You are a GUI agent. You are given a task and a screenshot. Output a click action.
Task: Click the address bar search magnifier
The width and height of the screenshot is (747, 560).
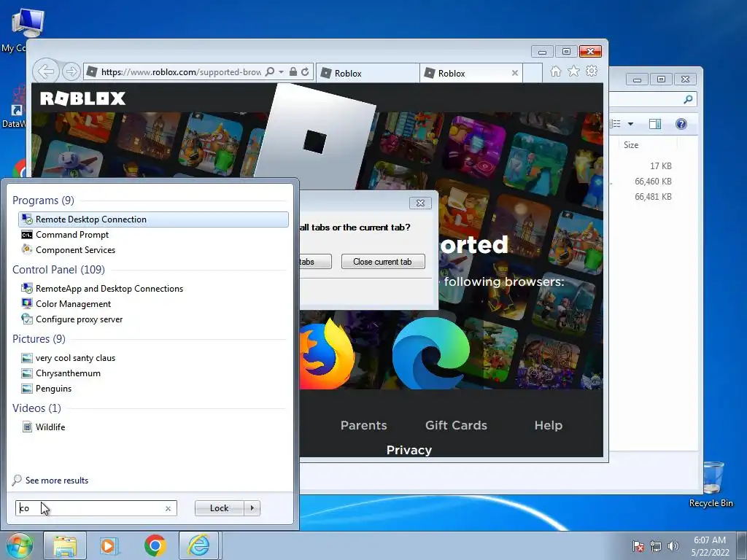pos(270,72)
